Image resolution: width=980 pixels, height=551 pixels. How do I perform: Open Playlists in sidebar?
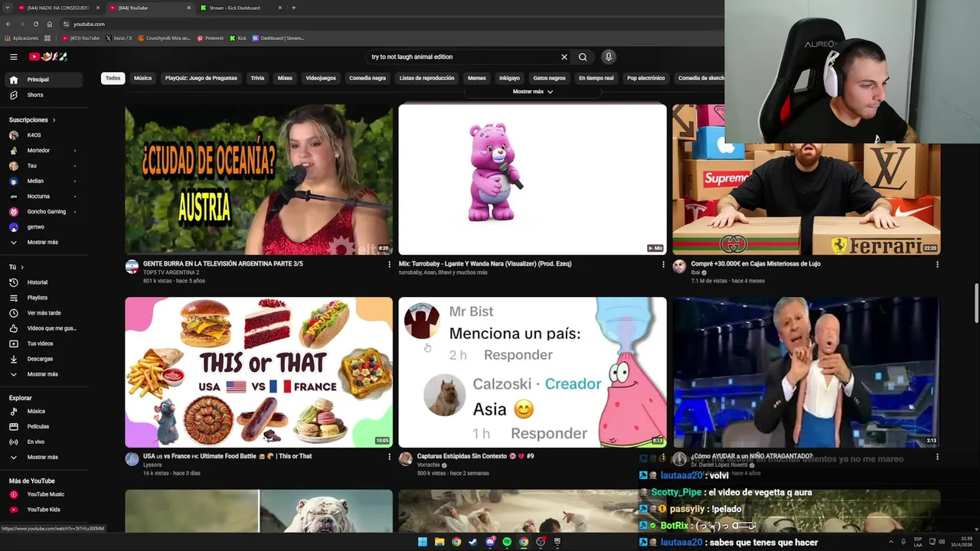point(43,298)
